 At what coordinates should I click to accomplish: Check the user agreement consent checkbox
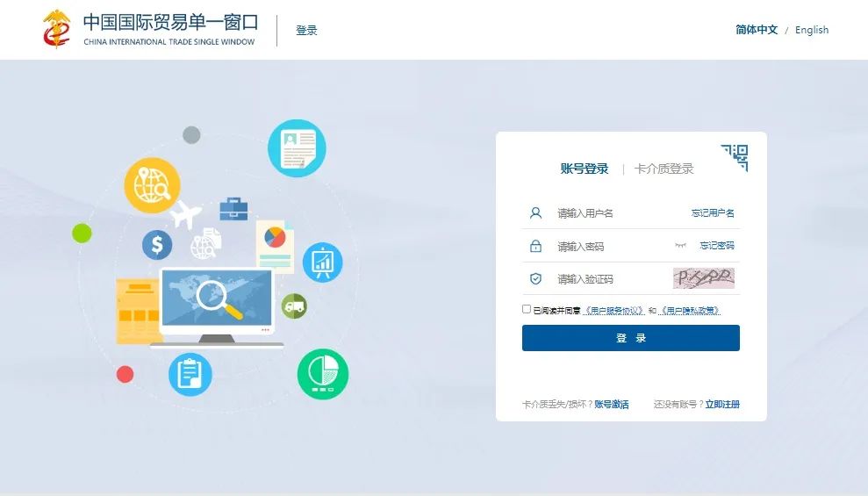click(527, 309)
